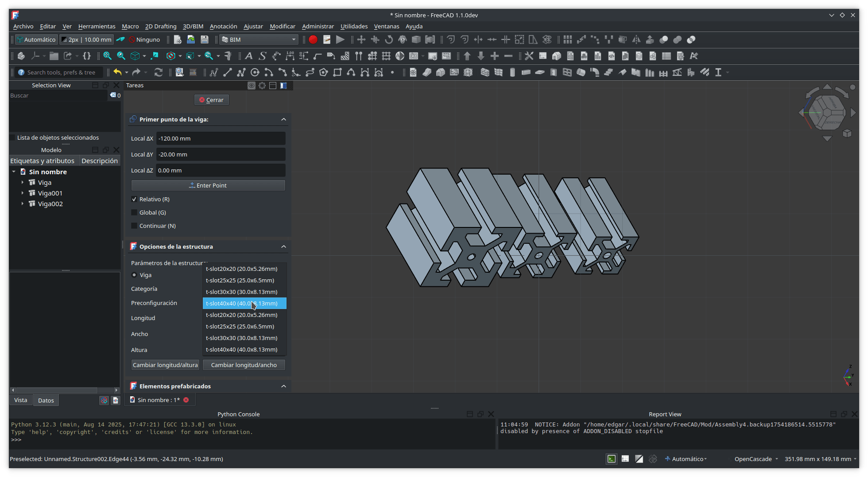868x477 pixels.
Task: Uncheck the Relativo (R) checkbox
Action: pyautogui.click(x=134, y=199)
